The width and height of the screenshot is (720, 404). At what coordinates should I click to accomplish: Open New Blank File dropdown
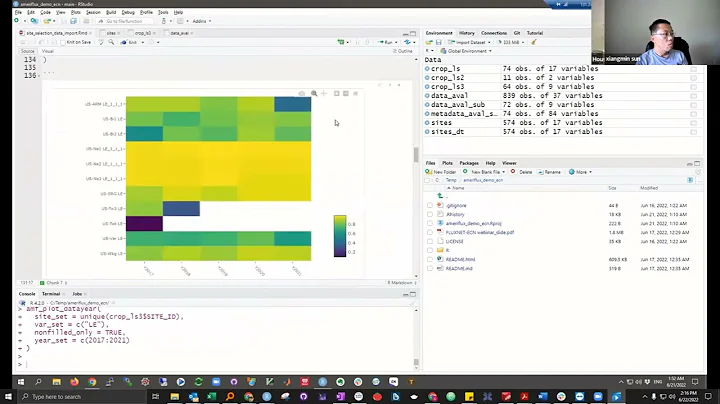pyautogui.click(x=484, y=172)
